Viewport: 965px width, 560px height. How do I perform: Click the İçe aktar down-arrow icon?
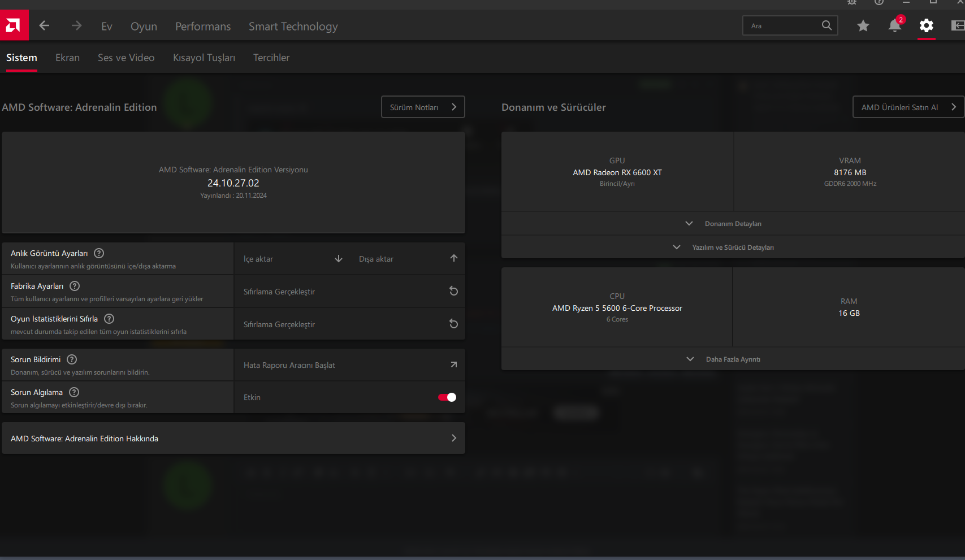click(339, 258)
